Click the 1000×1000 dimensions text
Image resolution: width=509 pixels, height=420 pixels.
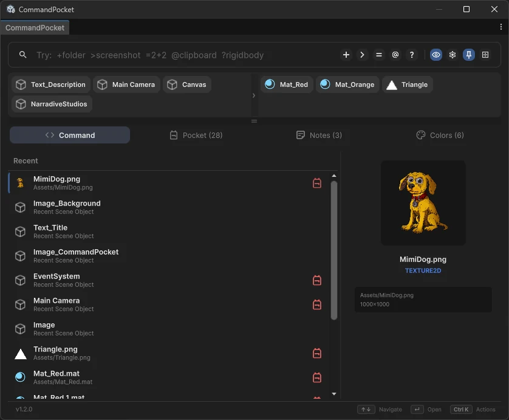(375, 305)
